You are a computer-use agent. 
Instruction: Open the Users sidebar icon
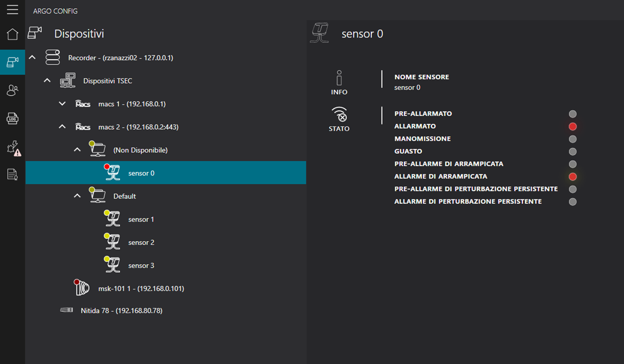(x=12, y=90)
